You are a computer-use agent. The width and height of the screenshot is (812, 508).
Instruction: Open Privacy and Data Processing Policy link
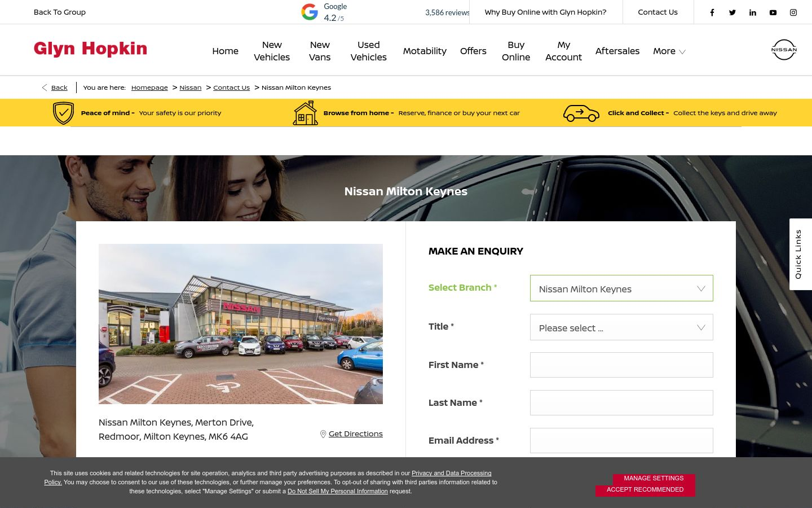[x=451, y=473]
